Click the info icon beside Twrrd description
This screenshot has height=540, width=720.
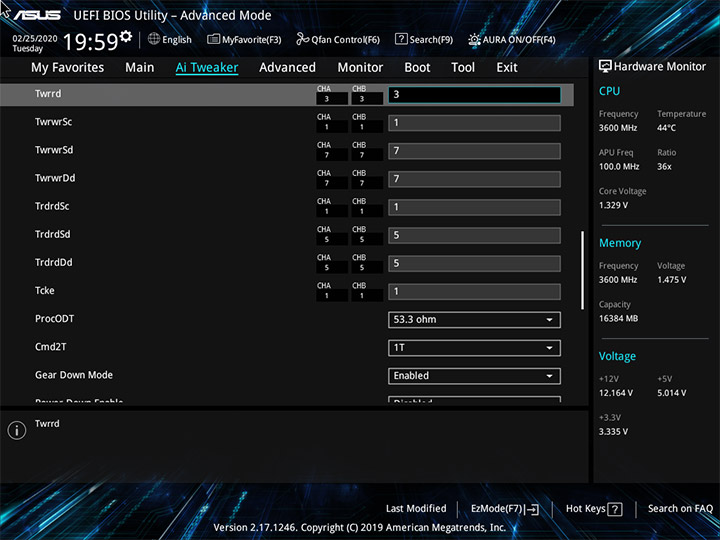(17, 430)
